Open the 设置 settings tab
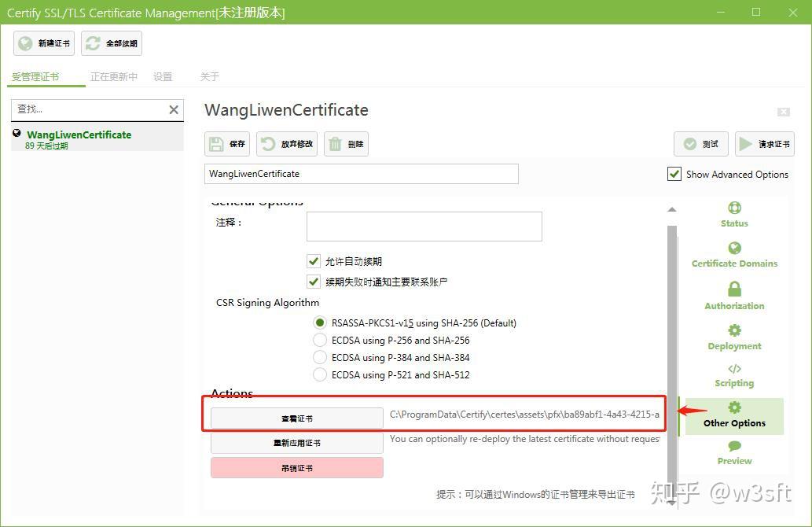The width and height of the screenshot is (812, 527). click(x=163, y=77)
